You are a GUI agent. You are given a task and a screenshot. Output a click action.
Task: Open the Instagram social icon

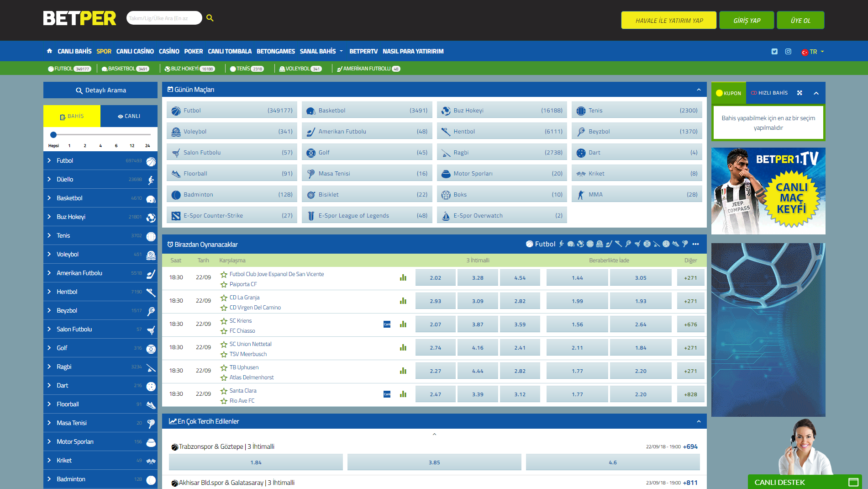tap(788, 52)
